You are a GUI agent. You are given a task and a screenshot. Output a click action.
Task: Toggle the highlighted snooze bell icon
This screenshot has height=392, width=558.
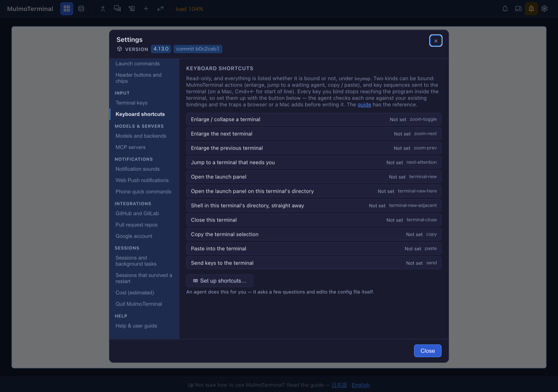[x=531, y=9]
